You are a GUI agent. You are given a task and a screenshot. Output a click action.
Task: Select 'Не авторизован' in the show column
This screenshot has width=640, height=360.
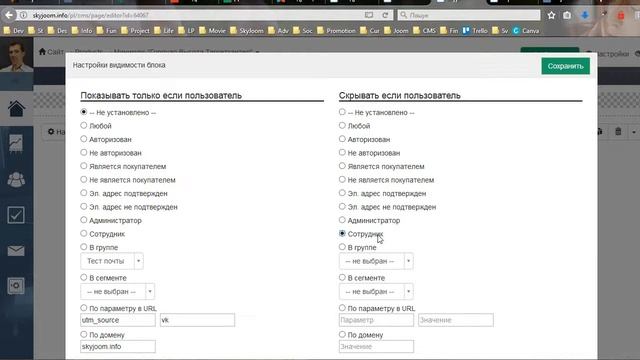(x=84, y=152)
